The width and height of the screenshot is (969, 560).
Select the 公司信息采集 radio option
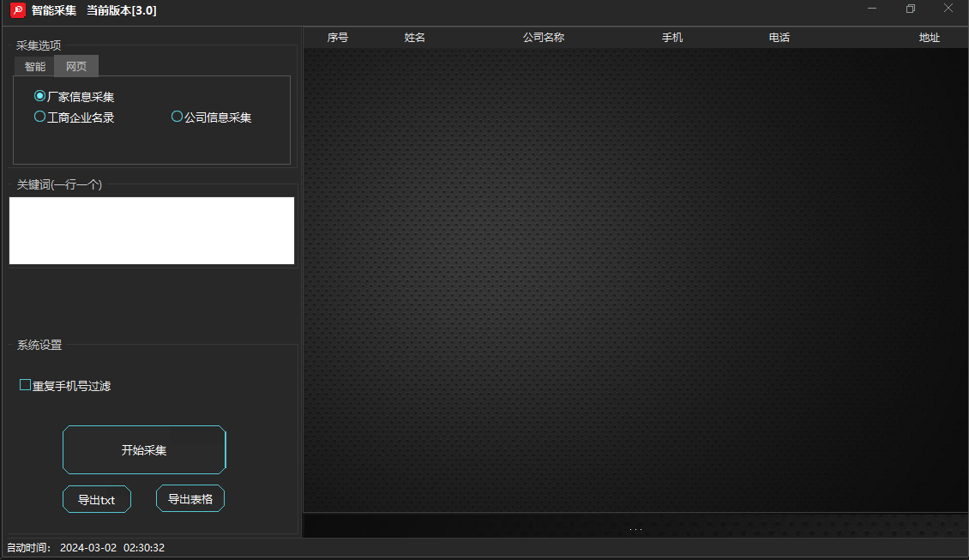pyautogui.click(x=178, y=117)
